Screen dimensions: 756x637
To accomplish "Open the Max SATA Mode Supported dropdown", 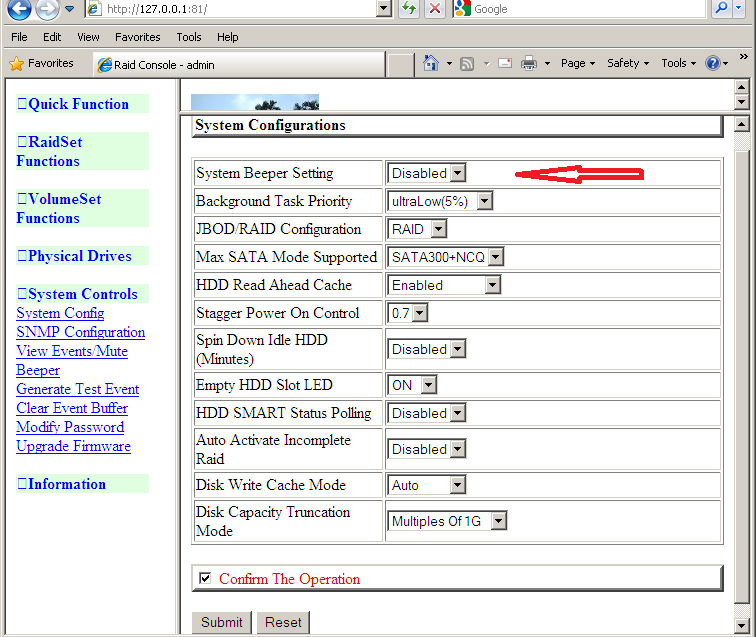I will tap(446, 257).
